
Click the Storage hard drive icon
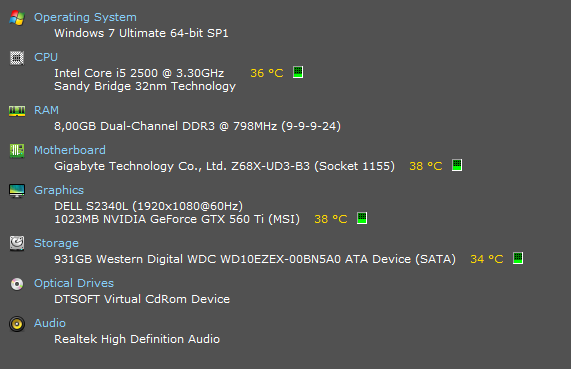pos(17,243)
